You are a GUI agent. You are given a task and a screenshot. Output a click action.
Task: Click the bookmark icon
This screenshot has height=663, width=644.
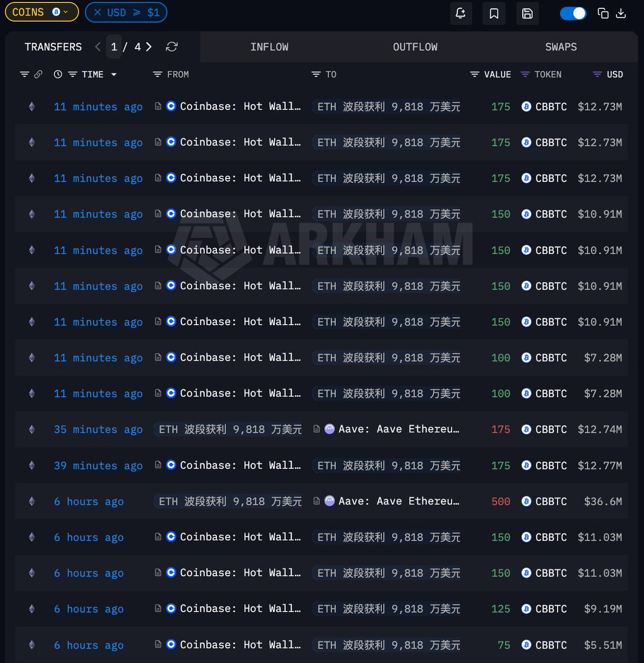click(x=494, y=13)
